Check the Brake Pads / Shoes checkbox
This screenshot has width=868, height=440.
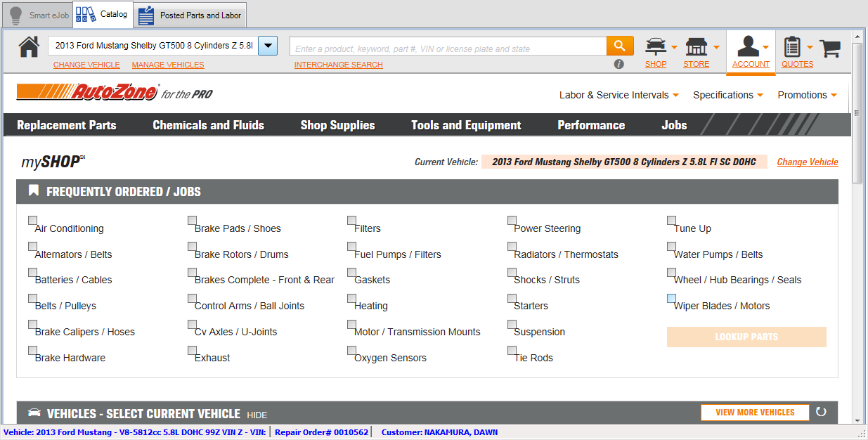coord(192,219)
